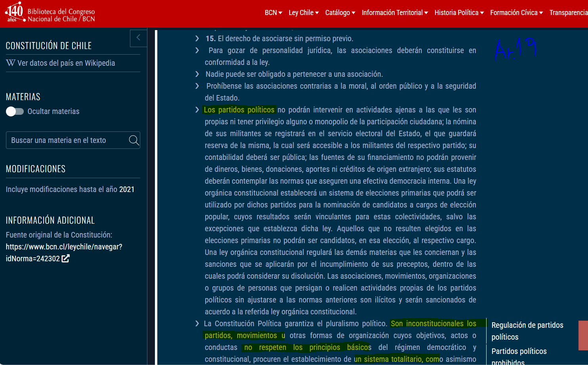Expand chevron beside 'Los partidos políticos'
This screenshot has height=365, width=588.
point(197,110)
